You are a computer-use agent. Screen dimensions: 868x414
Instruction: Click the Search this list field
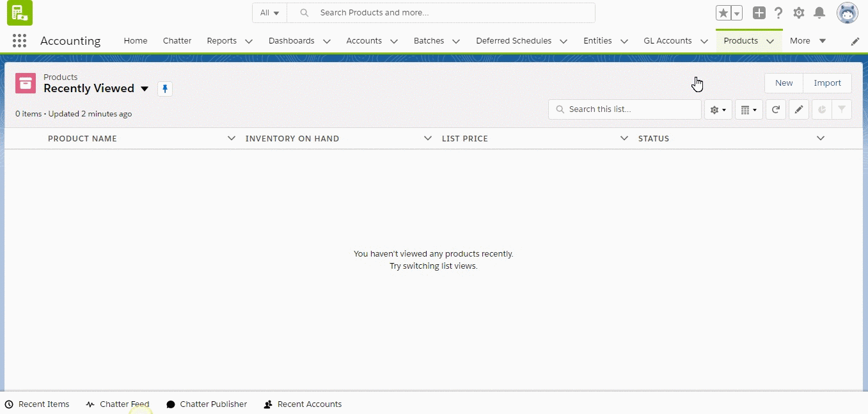coord(630,109)
